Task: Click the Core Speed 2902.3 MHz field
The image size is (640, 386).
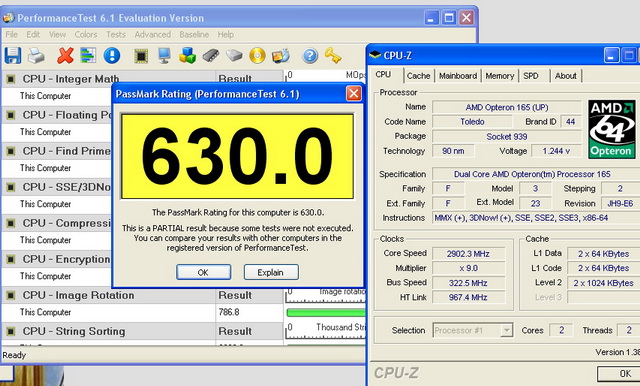Action: pyautogui.click(x=468, y=254)
